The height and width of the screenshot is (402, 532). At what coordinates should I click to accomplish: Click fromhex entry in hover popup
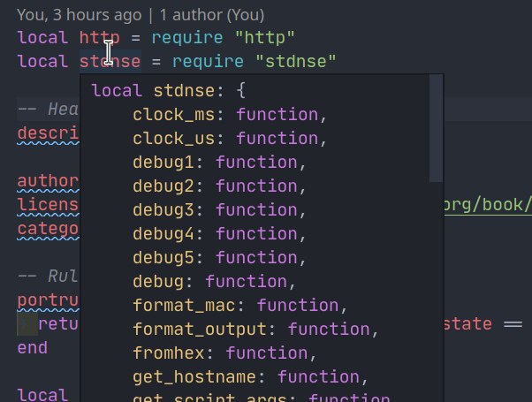[224, 353]
